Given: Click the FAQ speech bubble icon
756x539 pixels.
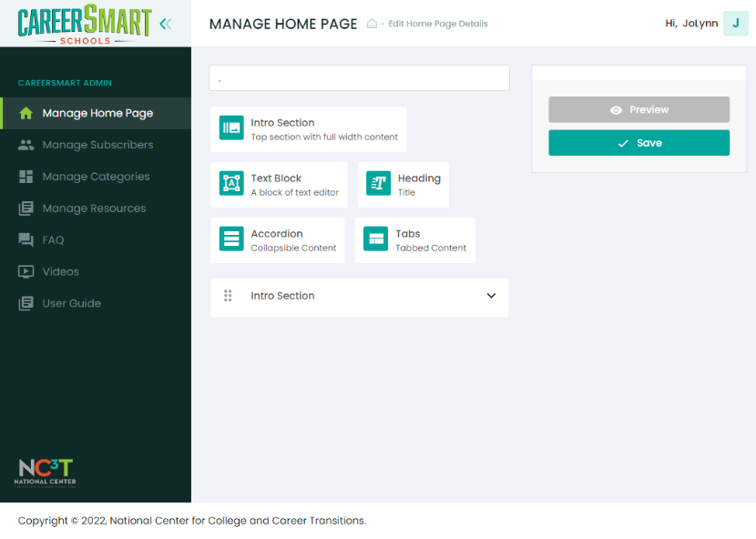Looking at the screenshot, I should 26,239.
